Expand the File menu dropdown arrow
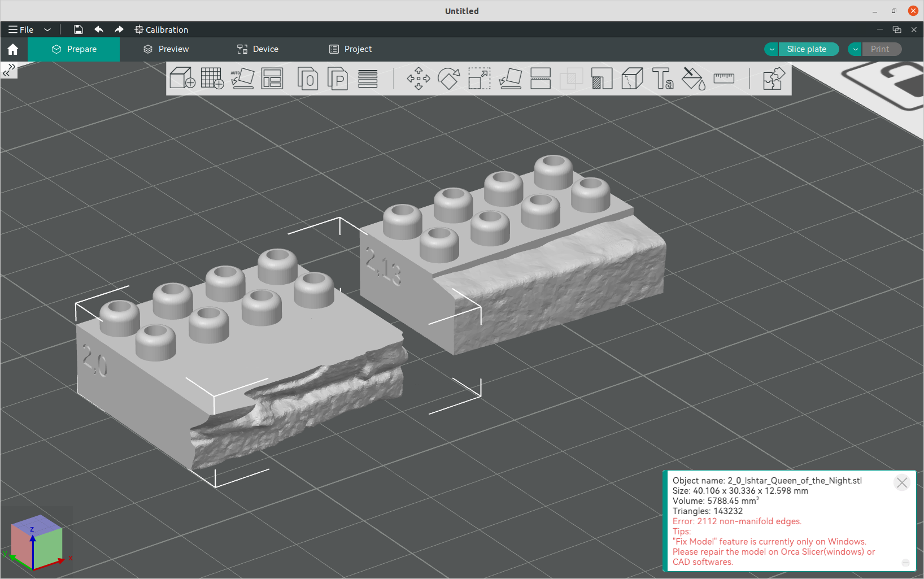Screen dimensions: 924x579 [47, 29]
